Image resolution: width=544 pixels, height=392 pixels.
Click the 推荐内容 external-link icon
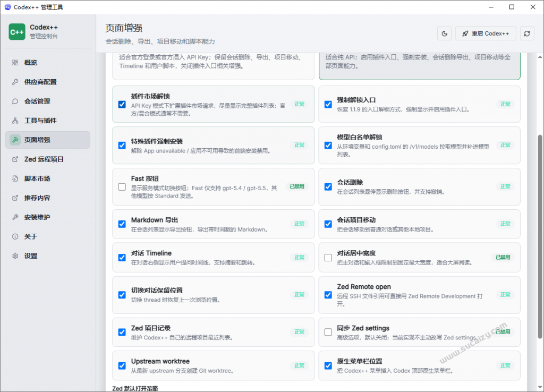pos(15,198)
